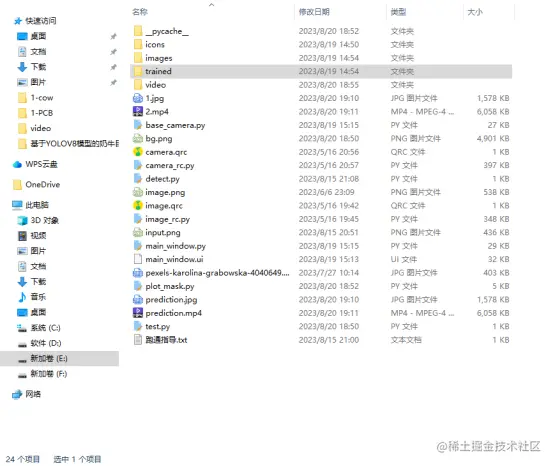Sort by 大小 column header
Viewport: 554px width, 466px height.
475,12
